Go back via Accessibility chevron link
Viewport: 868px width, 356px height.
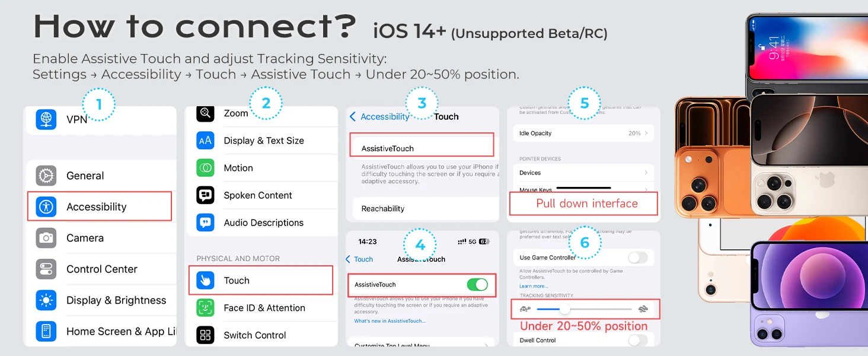pyautogui.click(x=379, y=117)
